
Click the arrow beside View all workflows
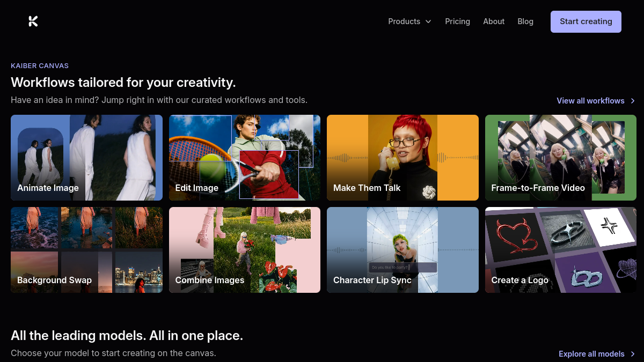coord(633,101)
